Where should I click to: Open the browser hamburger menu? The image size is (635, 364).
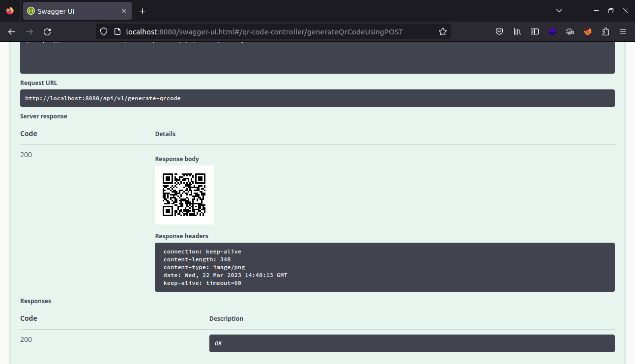point(623,31)
